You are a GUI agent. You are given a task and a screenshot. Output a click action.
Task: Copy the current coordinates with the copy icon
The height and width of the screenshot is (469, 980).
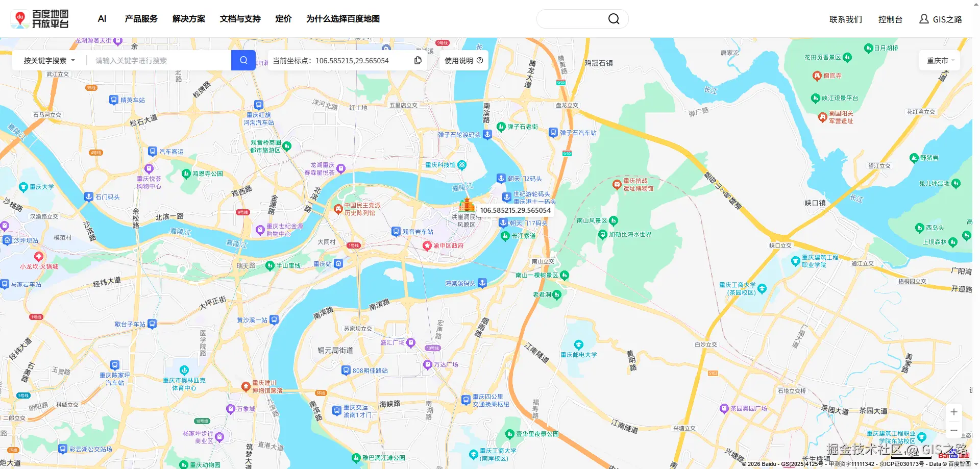418,60
